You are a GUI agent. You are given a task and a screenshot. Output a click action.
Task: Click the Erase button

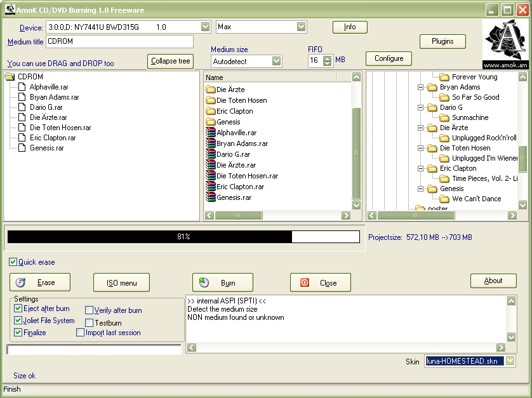pyautogui.click(x=40, y=282)
